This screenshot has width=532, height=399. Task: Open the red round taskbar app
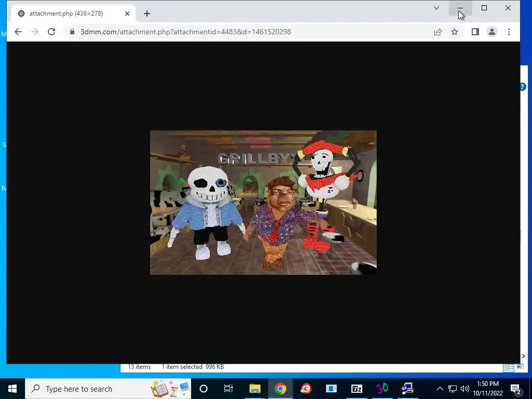click(x=305, y=389)
